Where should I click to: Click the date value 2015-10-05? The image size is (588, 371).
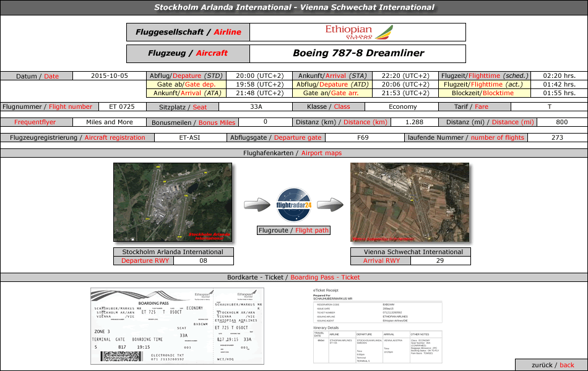click(110, 75)
